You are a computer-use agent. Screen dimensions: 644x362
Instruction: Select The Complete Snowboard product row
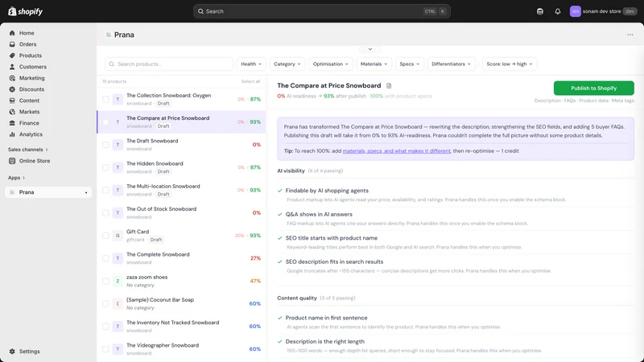181,258
